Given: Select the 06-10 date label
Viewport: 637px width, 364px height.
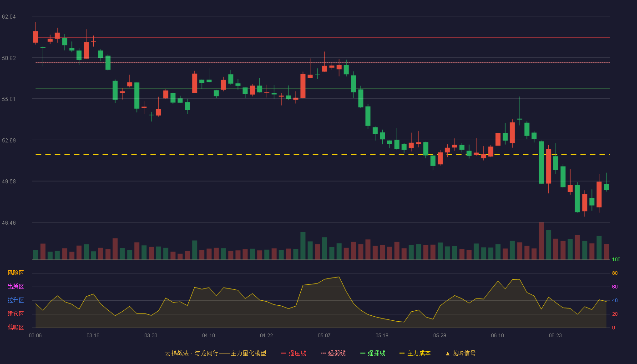Looking at the screenshot, I should pos(497,335).
